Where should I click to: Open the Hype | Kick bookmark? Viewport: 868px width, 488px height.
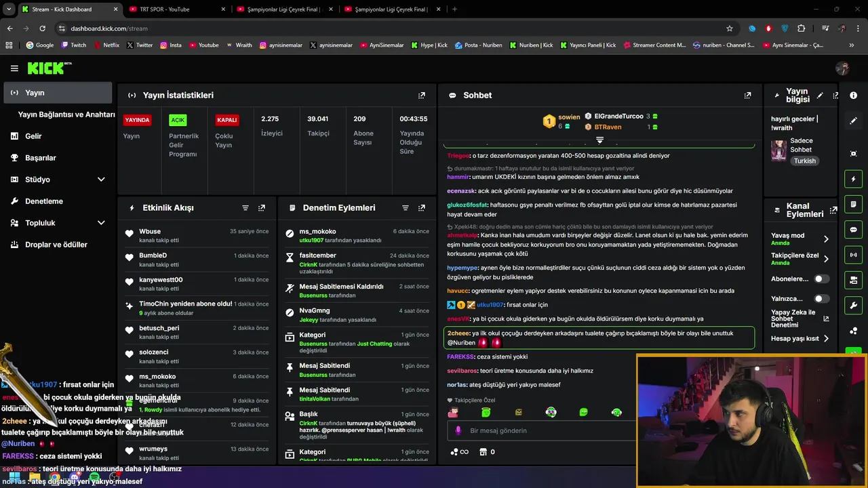pos(429,45)
